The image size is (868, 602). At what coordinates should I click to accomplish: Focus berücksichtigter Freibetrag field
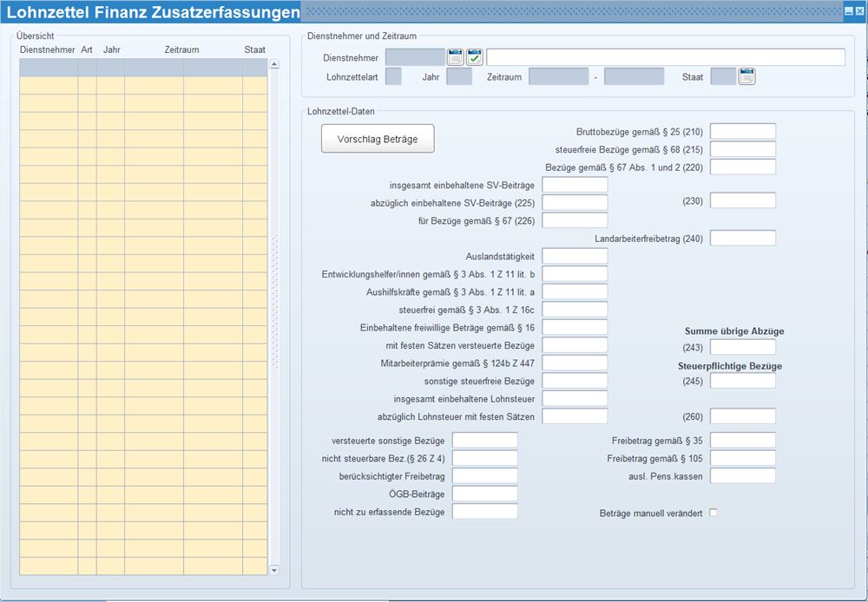point(485,476)
